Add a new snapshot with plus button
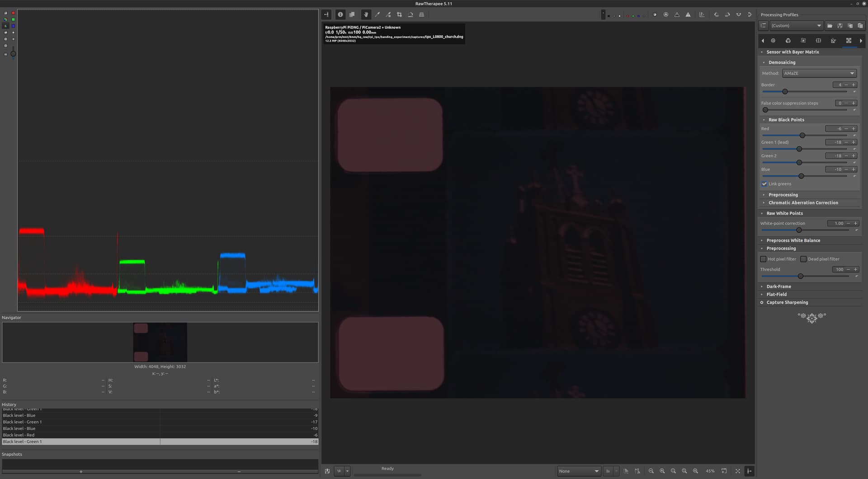Image resolution: width=868 pixels, height=479 pixels. [x=81, y=471]
